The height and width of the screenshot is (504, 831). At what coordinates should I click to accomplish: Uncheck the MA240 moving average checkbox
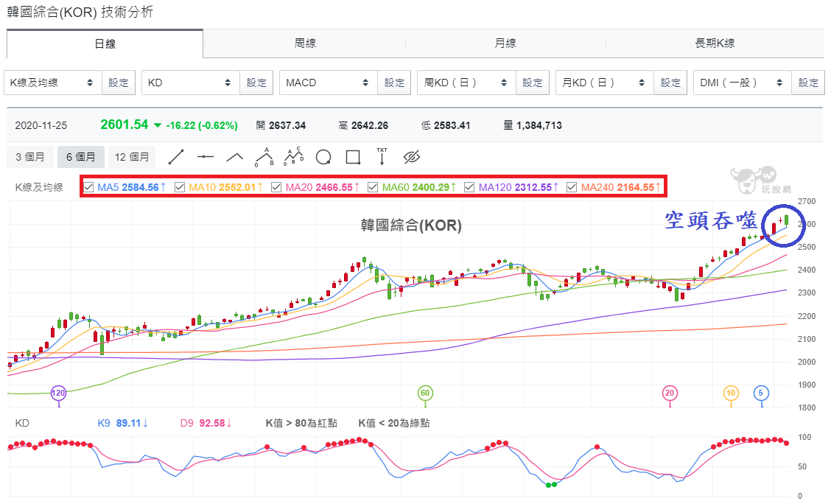tap(572, 187)
